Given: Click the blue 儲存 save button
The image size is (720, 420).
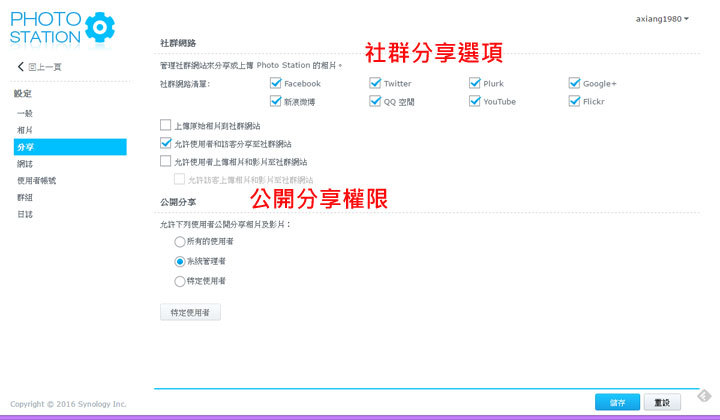Looking at the screenshot, I should pyautogui.click(x=617, y=402).
